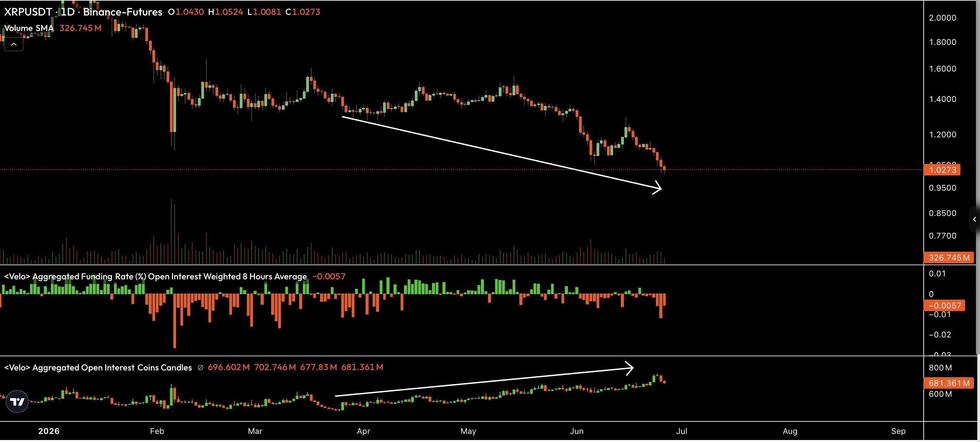The image size is (980, 442).
Task: Select open interest high value 702.746 M
Action: pyautogui.click(x=275, y=367)
